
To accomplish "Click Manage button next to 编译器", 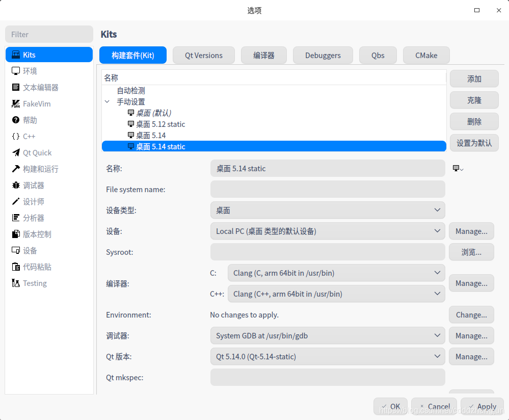I will [x=471, y=283].
